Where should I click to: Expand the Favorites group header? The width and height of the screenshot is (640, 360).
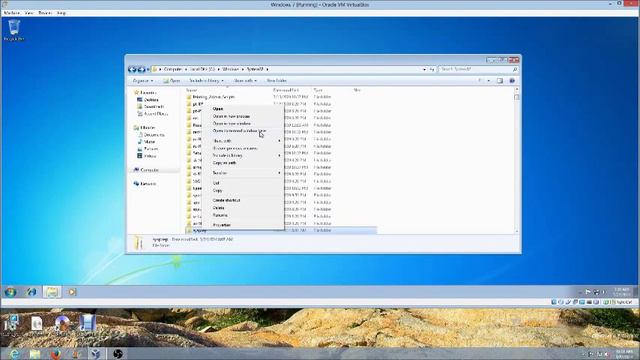click(x=145, y=93)
